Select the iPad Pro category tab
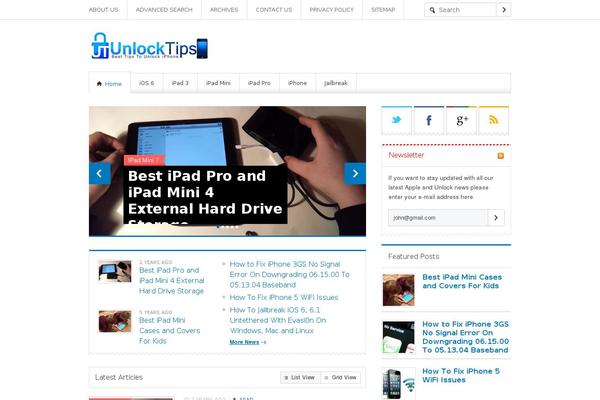600x400 pixels. pyautogui.click(x=259, y=83)
